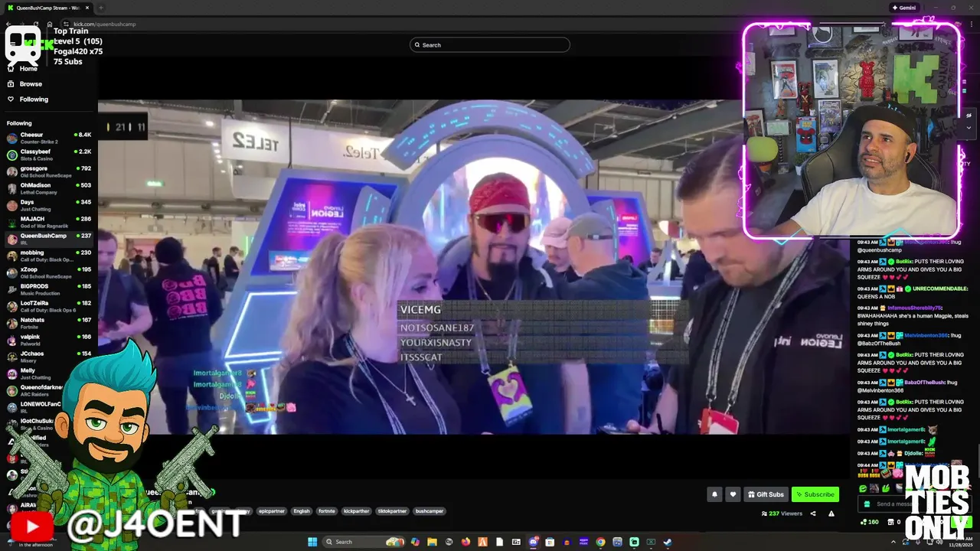Screen dimensions: 980x551
Task: Open mobbing channel in Following list
Action: pyautogui.click(x=49, y=256)
